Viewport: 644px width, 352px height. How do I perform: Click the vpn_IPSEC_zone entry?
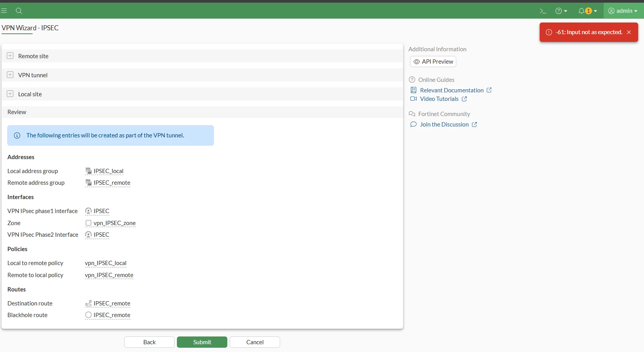(x=114, y=223)
